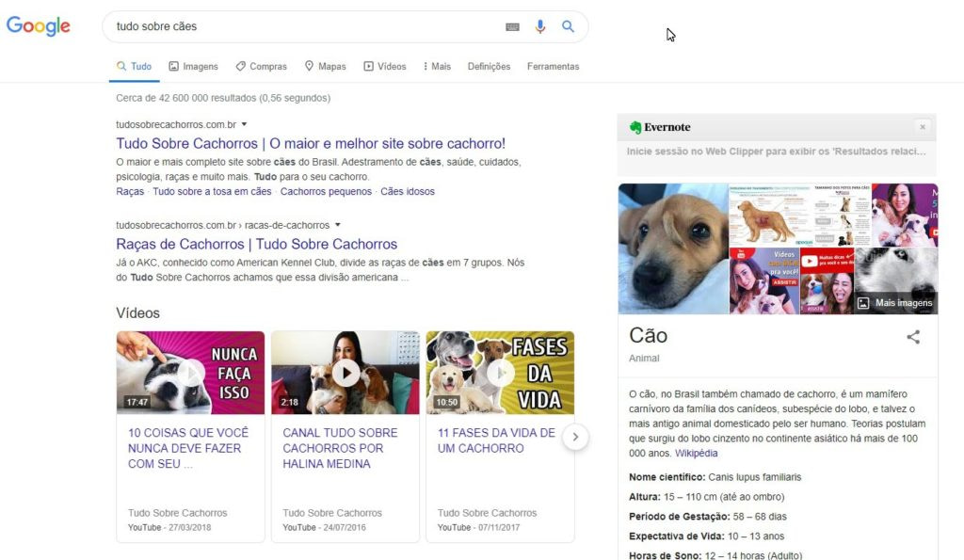Image resolution: width=964 pixels, height=560 pixels.
Task: Switch to the Compras tab
Action: 262,67
